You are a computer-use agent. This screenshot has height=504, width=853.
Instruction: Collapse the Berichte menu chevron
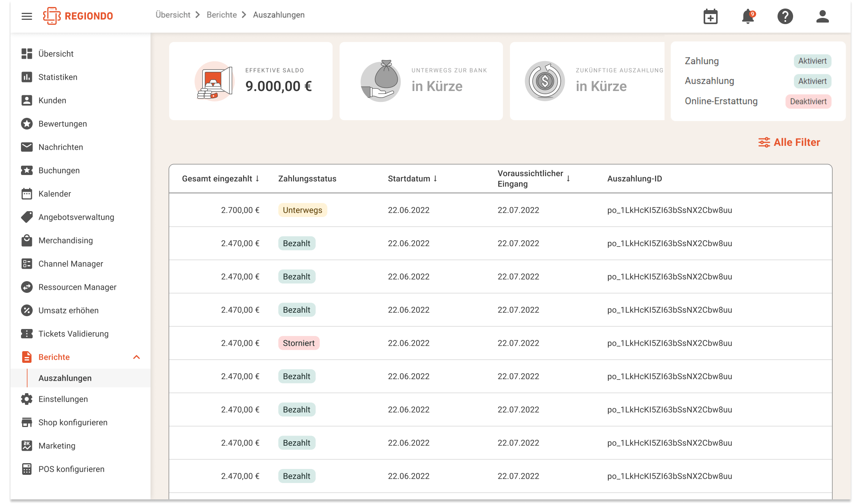click(137, 357)
